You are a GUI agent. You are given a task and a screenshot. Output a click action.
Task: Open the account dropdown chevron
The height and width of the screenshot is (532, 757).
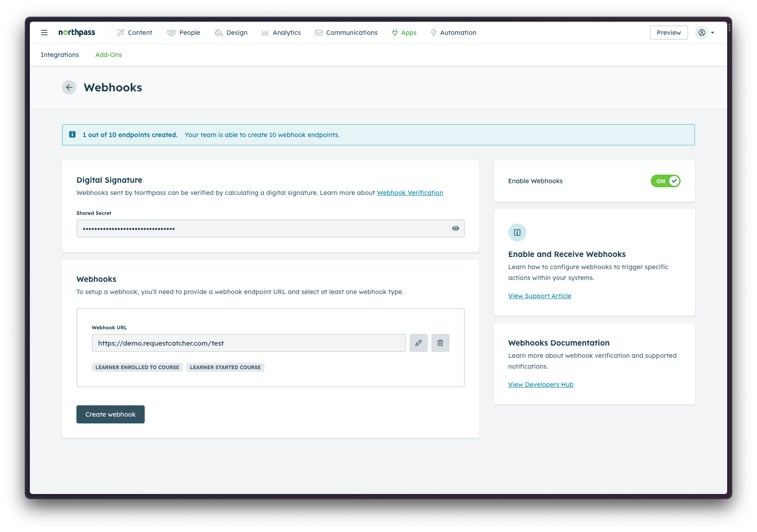(712, 32)
